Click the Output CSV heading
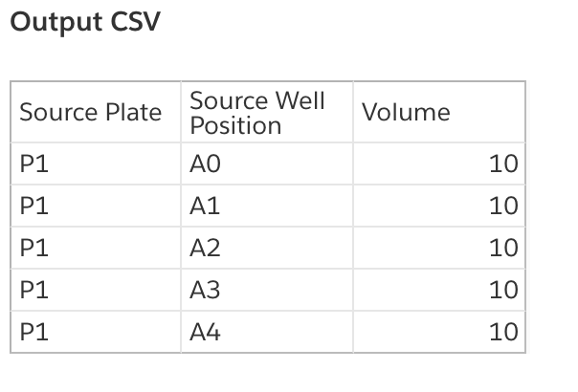 tap(85, 21)
